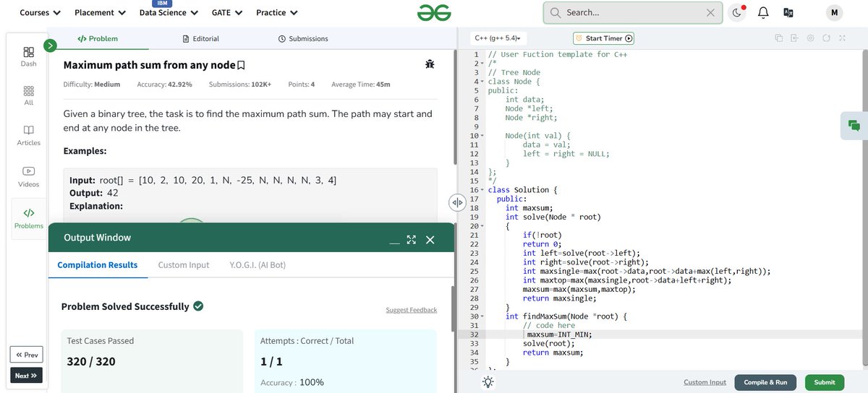
Task: Collapse code fold at line 30
Action: (x=481, y=316)
